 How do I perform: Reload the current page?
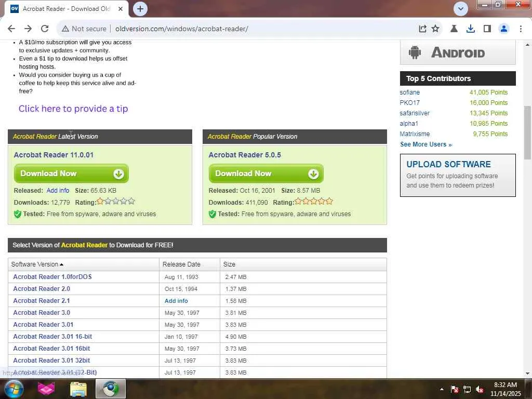[x=45, y=29]
